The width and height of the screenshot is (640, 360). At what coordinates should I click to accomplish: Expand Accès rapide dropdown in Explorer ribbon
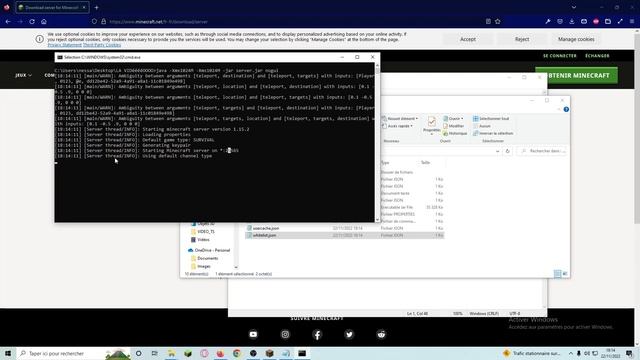(397, 126)
